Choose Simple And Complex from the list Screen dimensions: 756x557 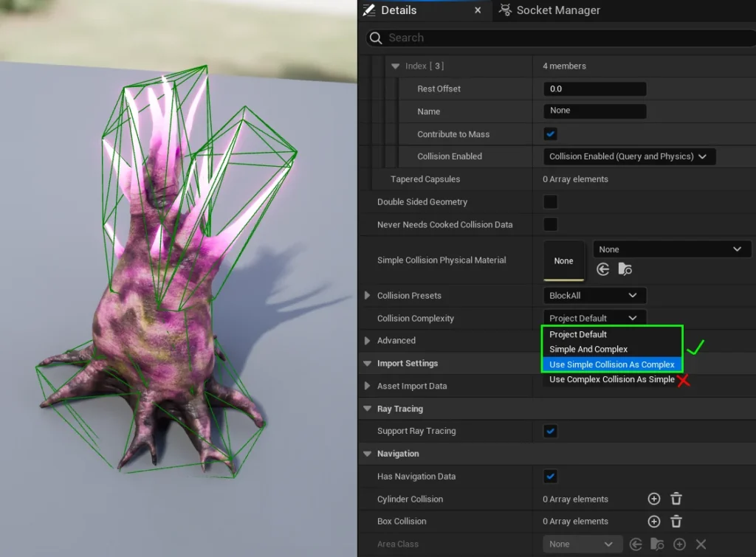[588, 349]
